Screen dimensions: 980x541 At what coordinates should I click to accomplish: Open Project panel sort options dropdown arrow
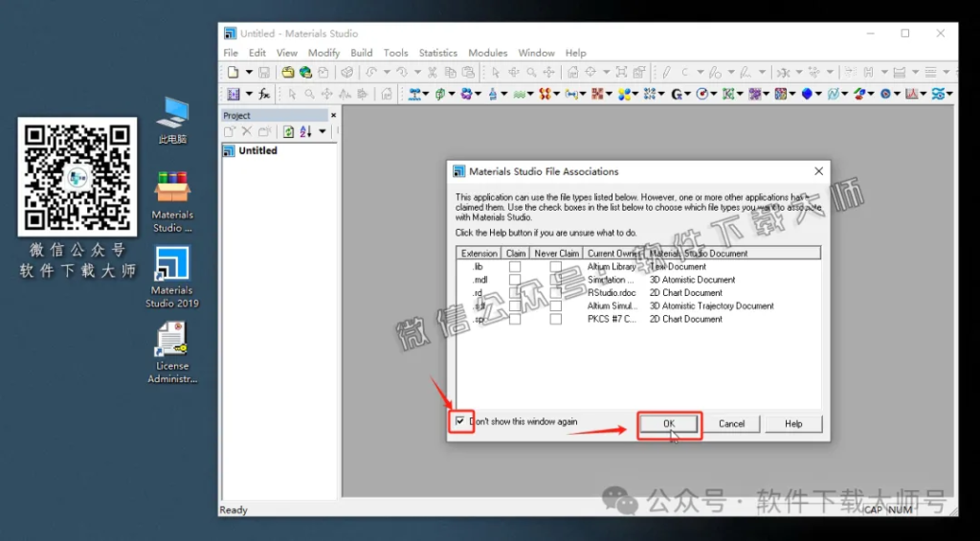click(323, 131)
